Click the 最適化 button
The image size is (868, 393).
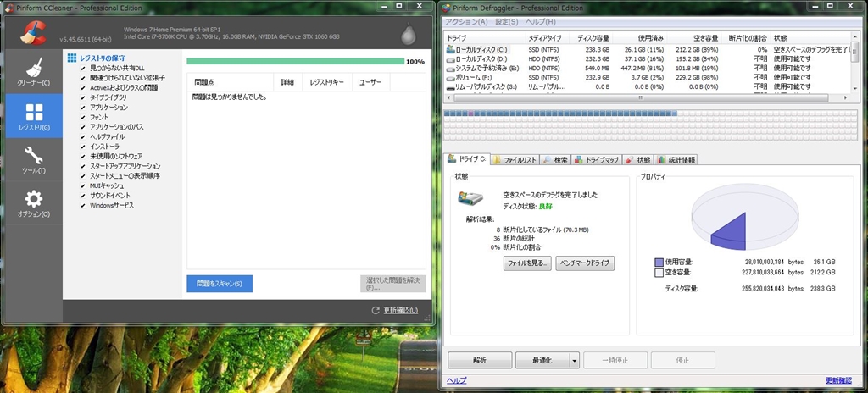click(x=542, y=360)
